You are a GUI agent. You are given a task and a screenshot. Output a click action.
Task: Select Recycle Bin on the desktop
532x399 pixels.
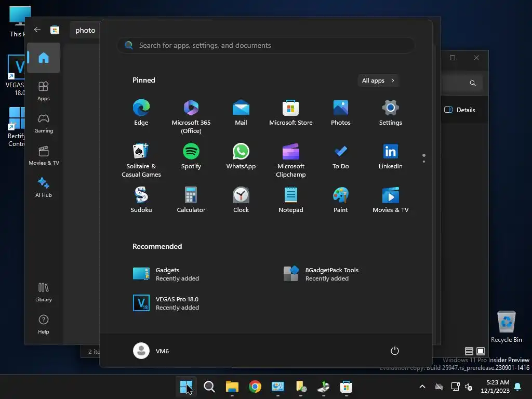pyautogui.click(x=506, y=327)
